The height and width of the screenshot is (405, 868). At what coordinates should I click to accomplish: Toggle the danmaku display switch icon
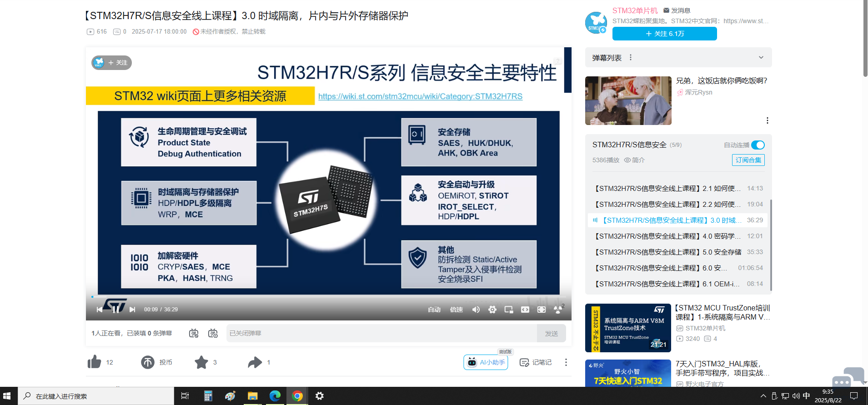coord(194,333)
